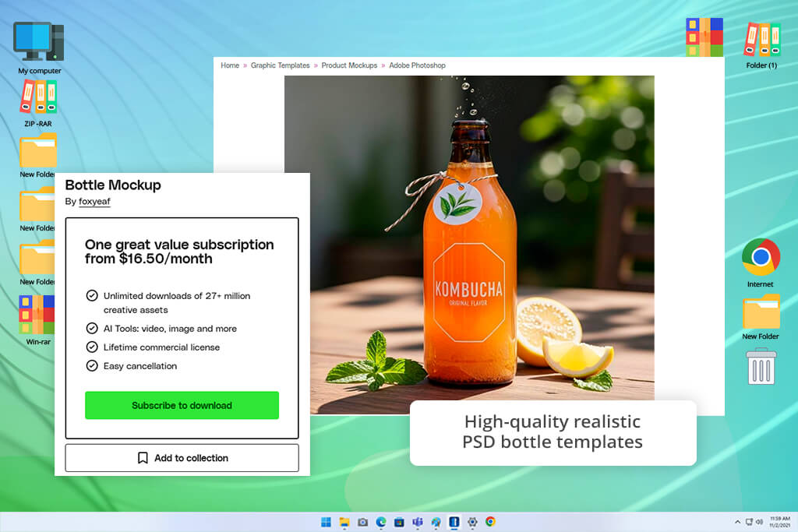Open the Settings gear in the taskbar
This screenshot has width=798, height=532.
(x=472, y=522)
